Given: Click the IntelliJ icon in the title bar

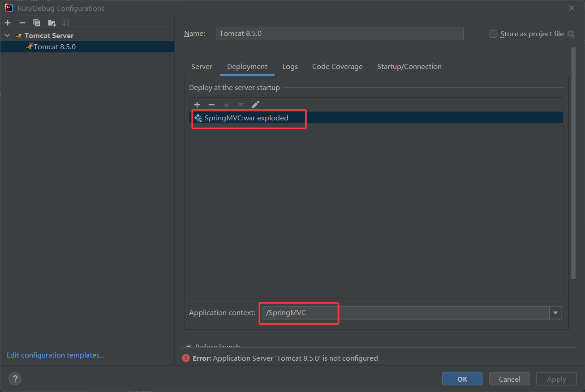Looking at the screenshot, I should 9,8.
